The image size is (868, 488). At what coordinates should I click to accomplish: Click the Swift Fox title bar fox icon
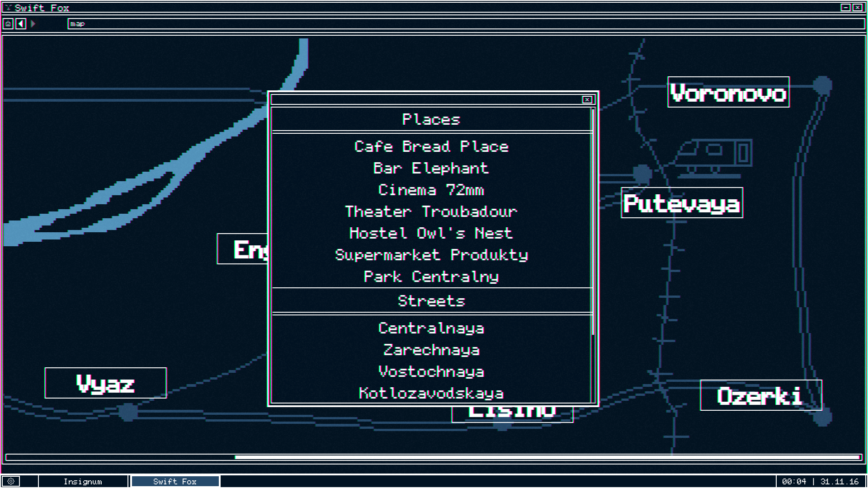click(8, 8)
